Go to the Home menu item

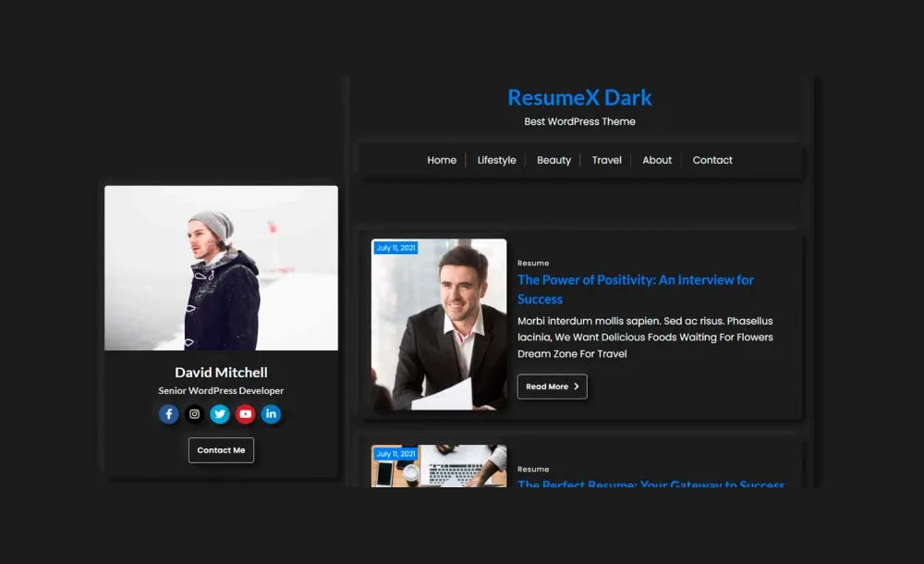(442, 160)
